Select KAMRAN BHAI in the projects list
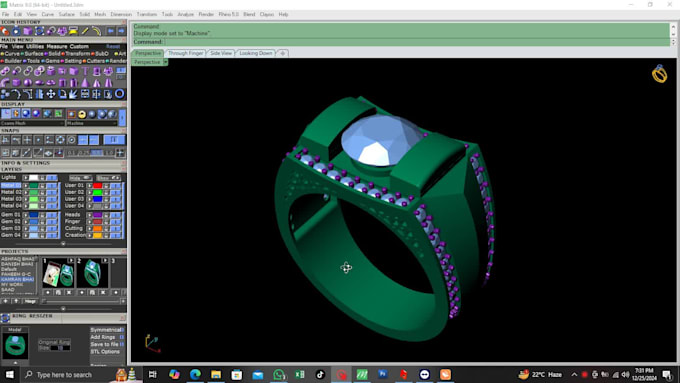The width and height of the screenshot is (680, 383). pos(17,279)
